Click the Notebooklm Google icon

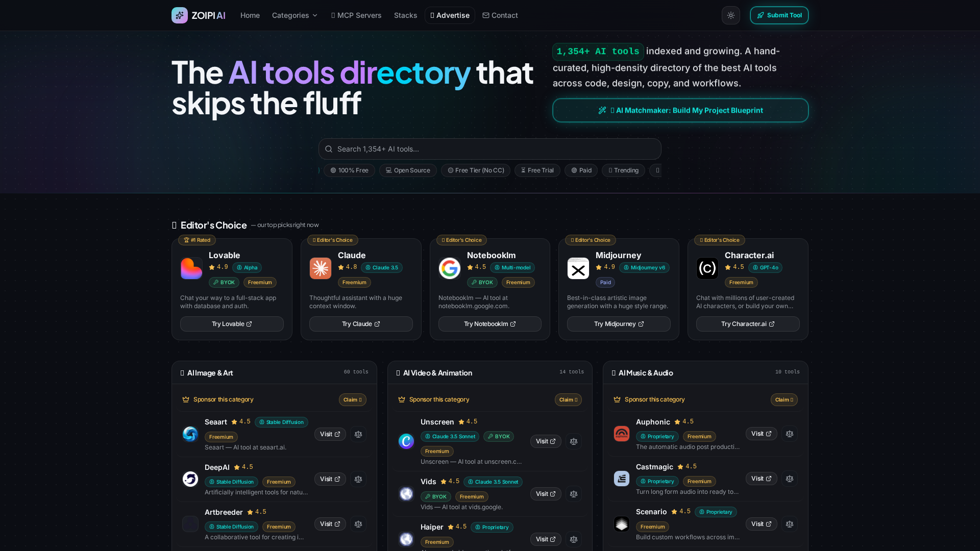450,268
